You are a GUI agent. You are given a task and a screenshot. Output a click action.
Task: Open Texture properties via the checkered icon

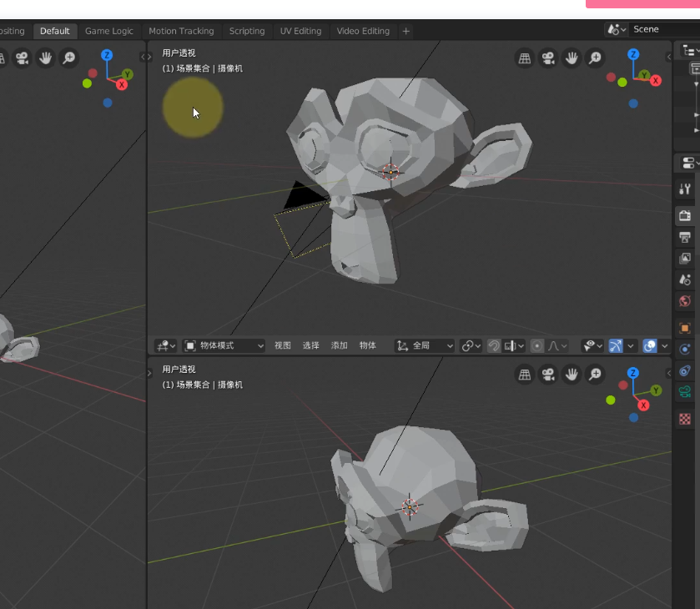coord(685,419)
